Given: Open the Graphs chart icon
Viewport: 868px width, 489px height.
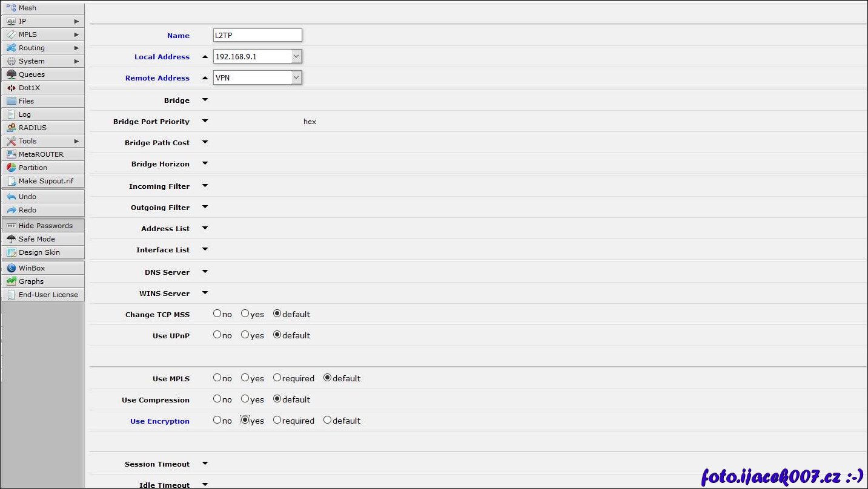Looking at the screenshot, I should pyautogui.click(x=12, y=281).
